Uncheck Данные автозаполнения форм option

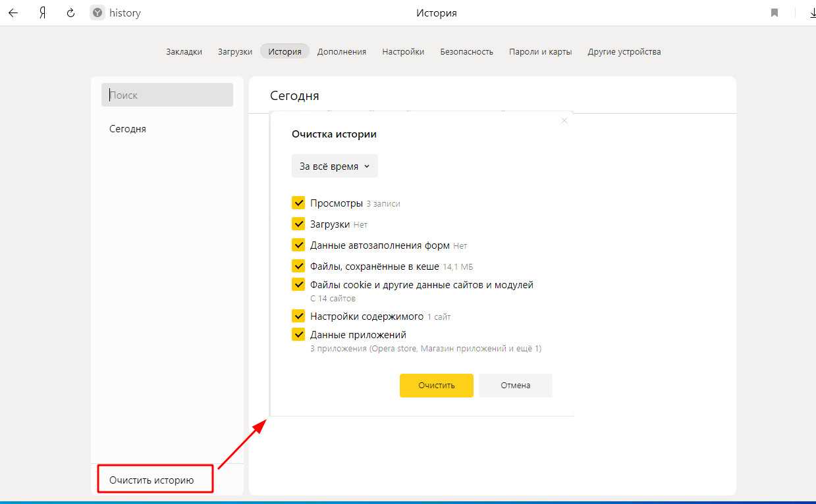298,245
